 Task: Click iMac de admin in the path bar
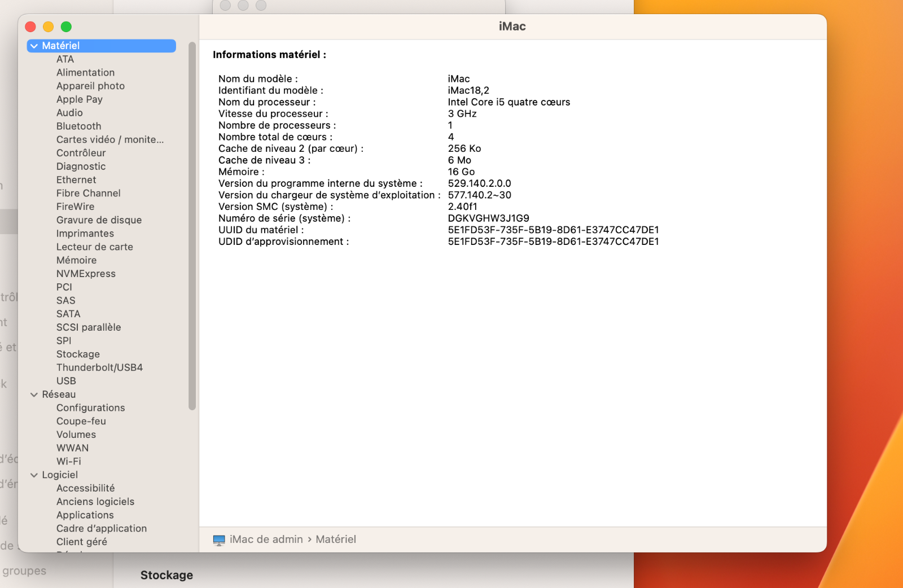coord(266,539)
